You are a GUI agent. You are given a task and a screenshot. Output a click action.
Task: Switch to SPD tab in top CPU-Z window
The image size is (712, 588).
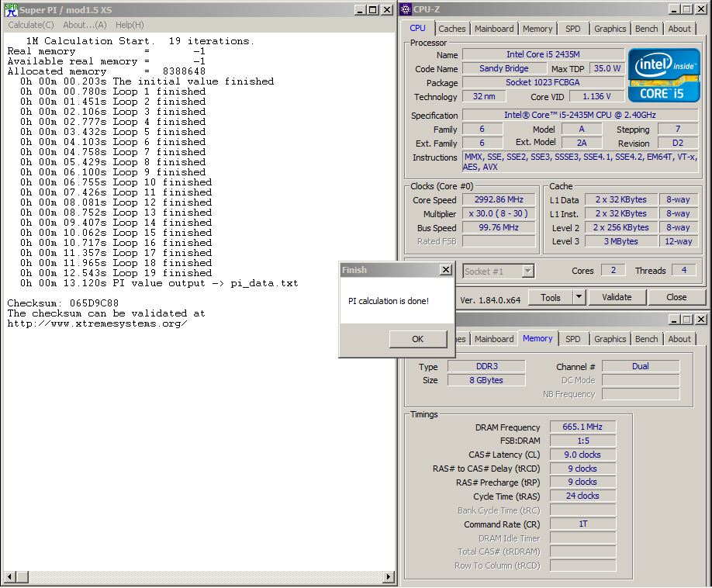pos(572,29)
